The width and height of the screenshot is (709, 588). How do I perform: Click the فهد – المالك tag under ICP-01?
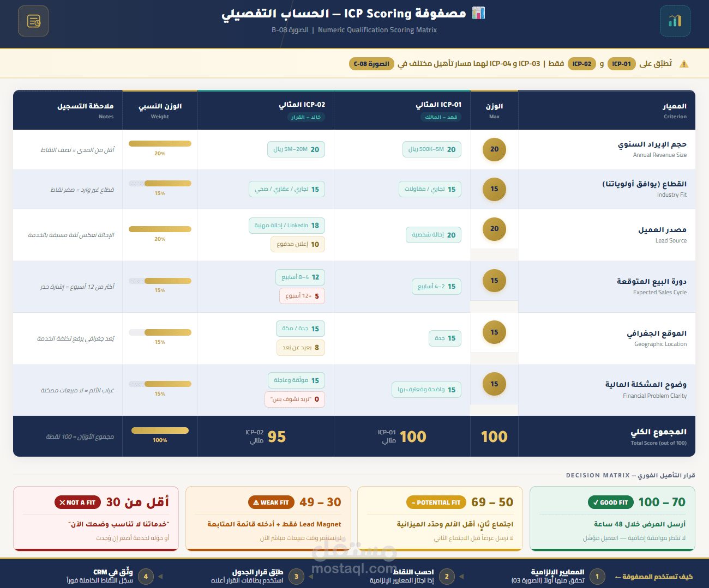click(441, 117)
